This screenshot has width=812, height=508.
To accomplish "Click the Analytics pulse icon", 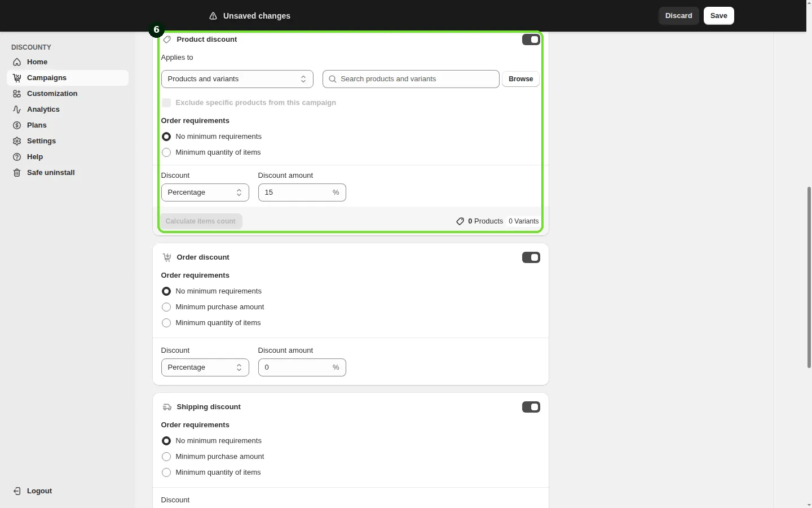I will (x=17, y=110).
